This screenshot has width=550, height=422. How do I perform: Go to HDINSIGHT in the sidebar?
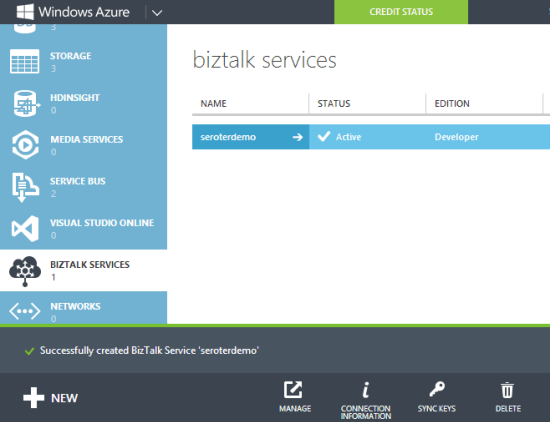click(x=75, y=98)
